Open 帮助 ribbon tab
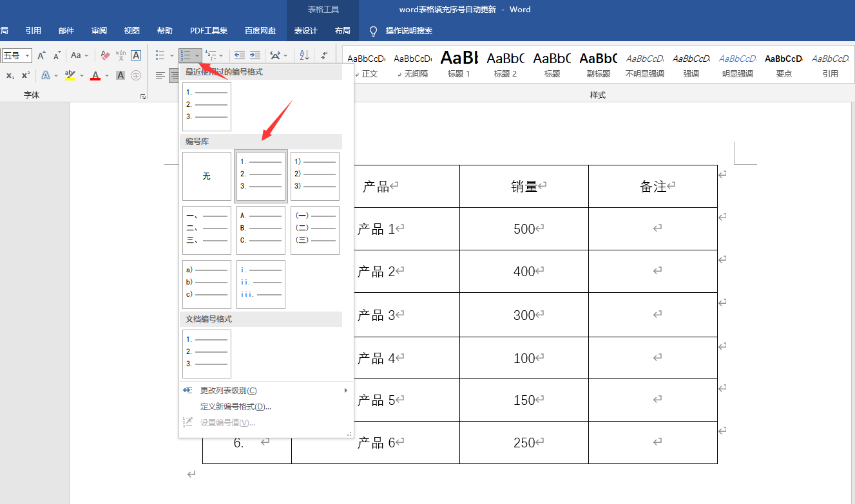This screenshot has width=855, height=504. click(x=165, y=30)
